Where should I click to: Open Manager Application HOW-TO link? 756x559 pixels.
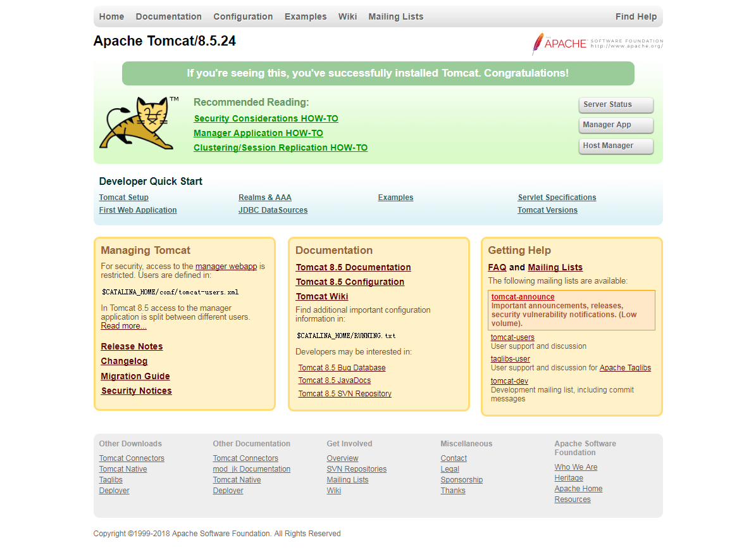pos(258,133)
